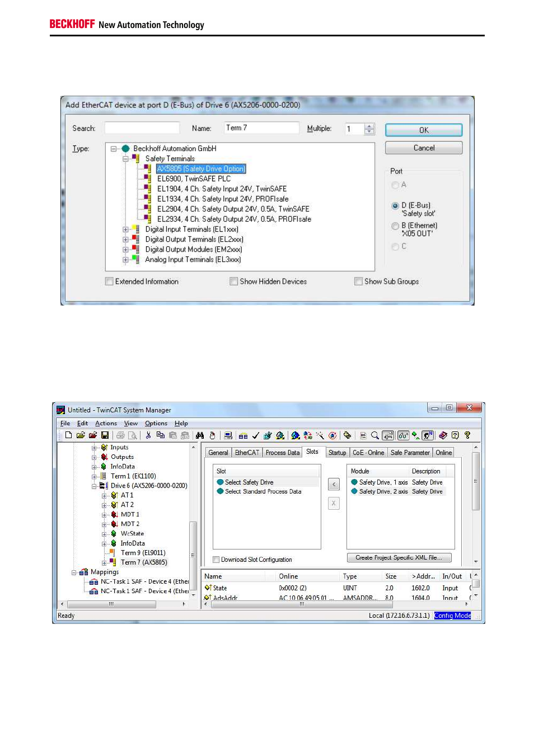Click the tree panel vertical scrollbar
Image resolution: width=534 pixels, height=756 pixels.
coord(193,520)
